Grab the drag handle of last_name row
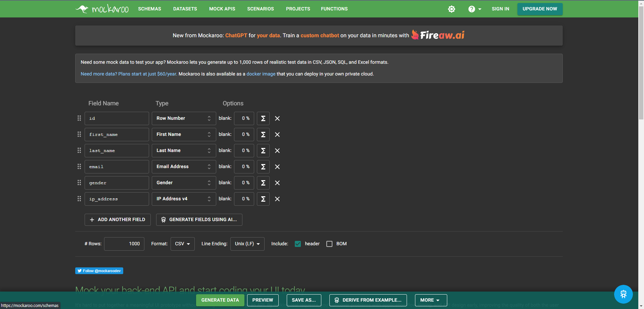The width and height of the screenshot is (644, 309). (x=79, y=150)
